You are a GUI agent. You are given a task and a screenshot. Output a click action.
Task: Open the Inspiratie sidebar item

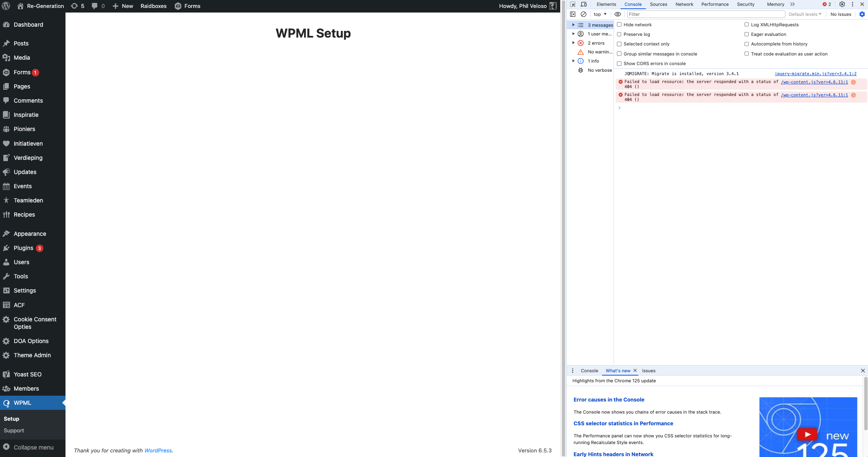(33, 115)
